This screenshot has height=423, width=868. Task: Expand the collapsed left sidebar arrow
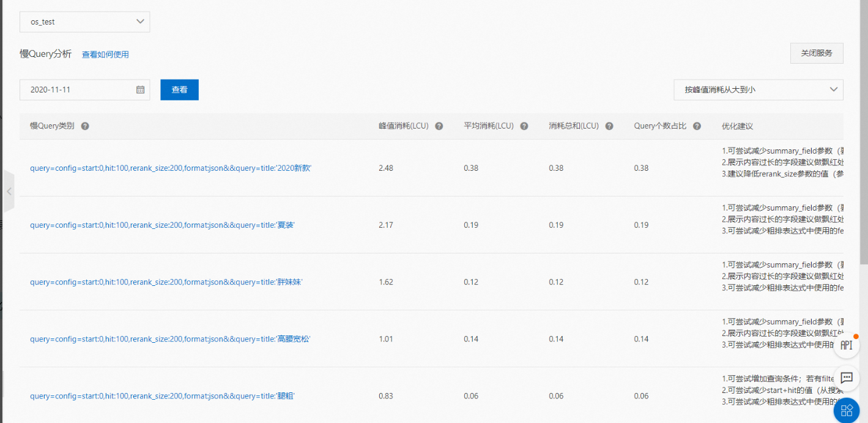(9, 191)
